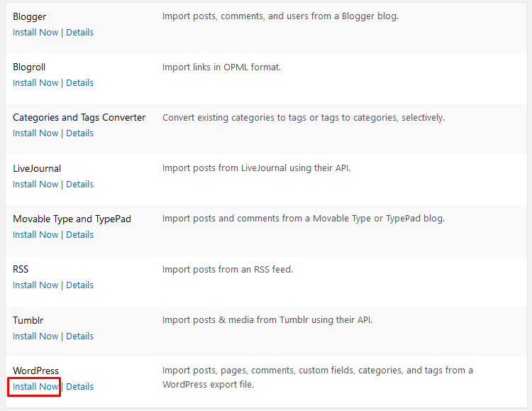Click the LiveJournal importer title

point(37,168)
